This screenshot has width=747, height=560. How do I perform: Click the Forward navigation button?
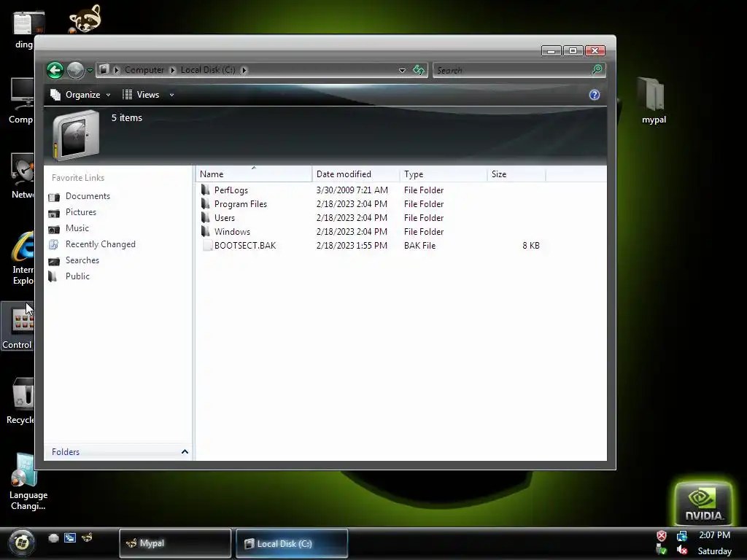click(75, 71)
